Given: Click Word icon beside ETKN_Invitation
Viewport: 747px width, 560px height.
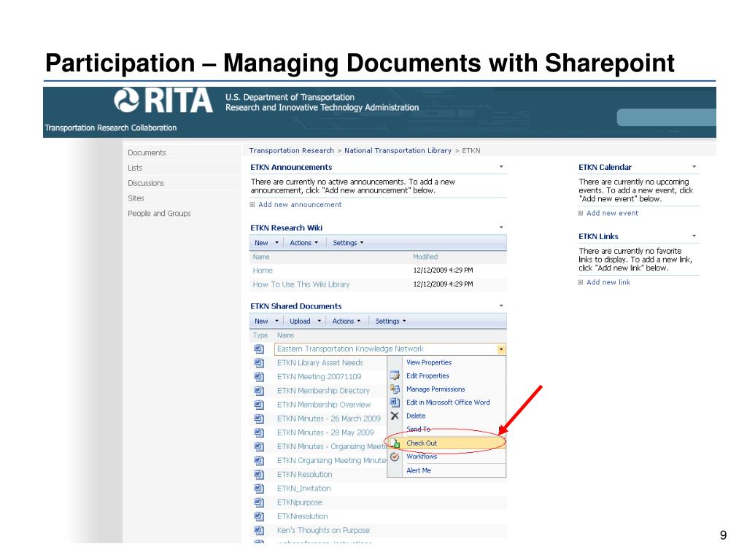Looking at the screenshot, I should tap(259, 488).
